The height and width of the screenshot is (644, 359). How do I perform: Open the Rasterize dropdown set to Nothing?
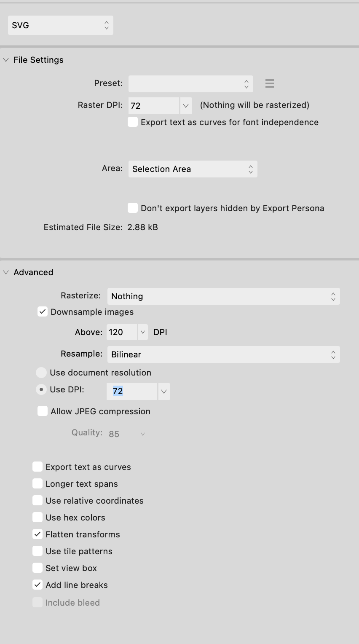pos(223,296)
